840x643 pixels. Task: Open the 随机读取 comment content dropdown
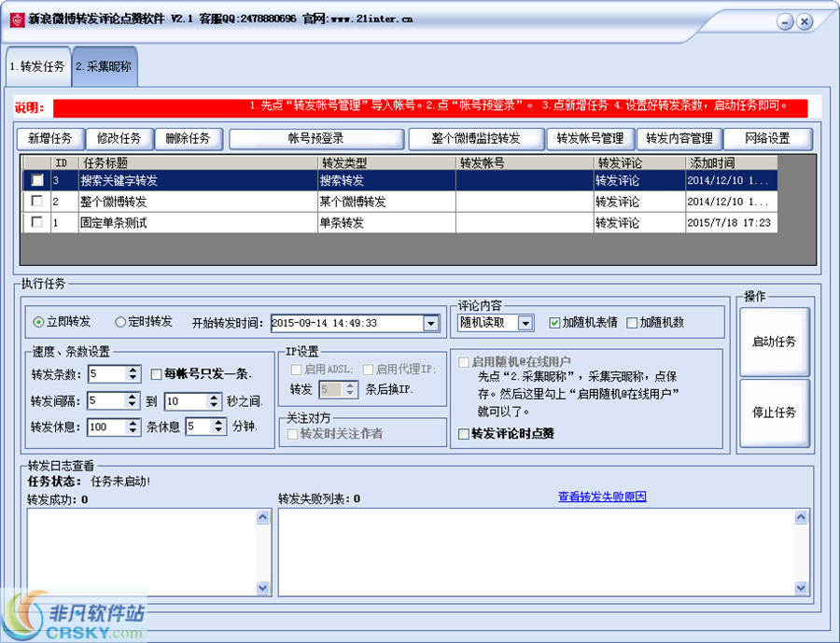(x=525, y=324)
